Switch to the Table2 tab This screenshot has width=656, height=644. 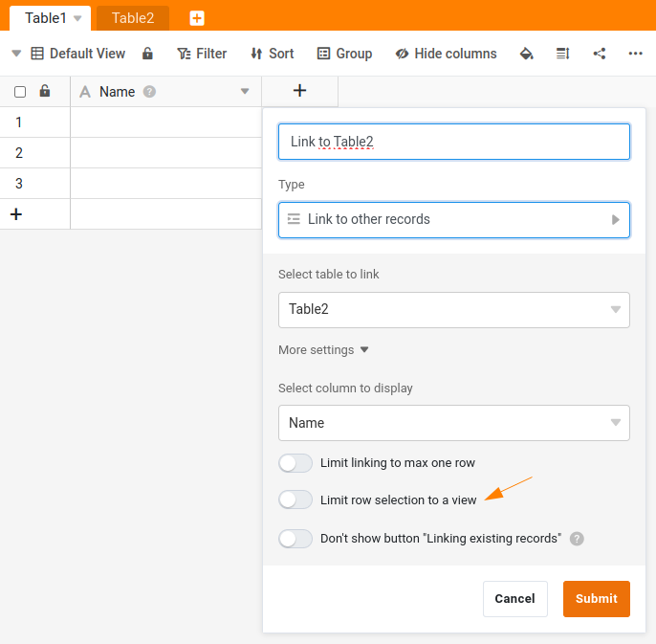pyautogui.click(x=133, y=18)
